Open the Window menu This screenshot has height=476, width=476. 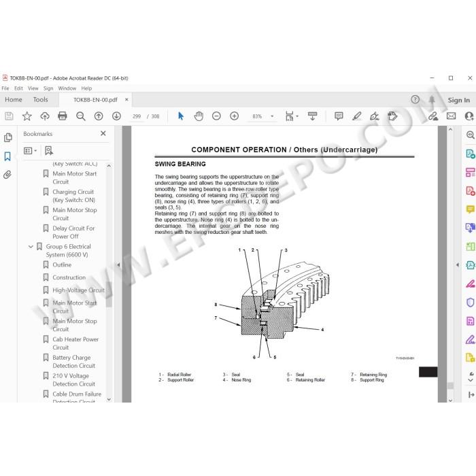click(67, 88)
